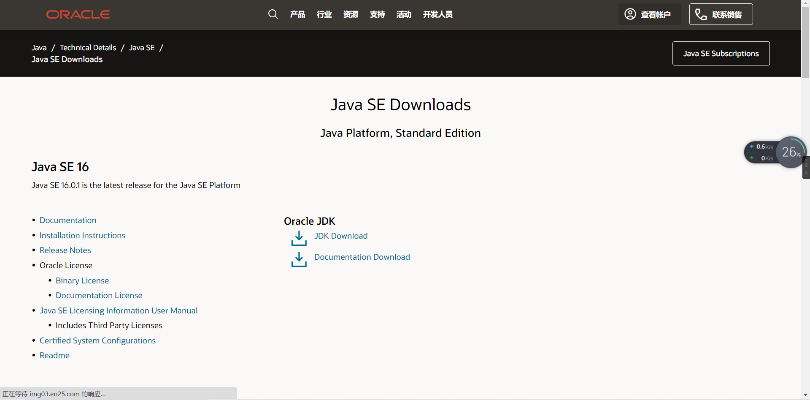Click the Documentation Download arrow icon

[x=298, y=258]
